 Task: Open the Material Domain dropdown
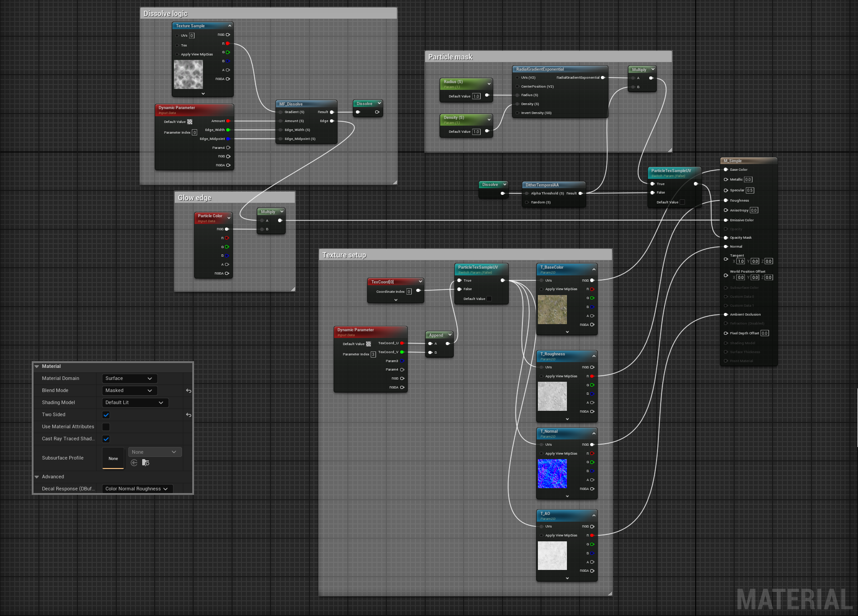point(129,379)
